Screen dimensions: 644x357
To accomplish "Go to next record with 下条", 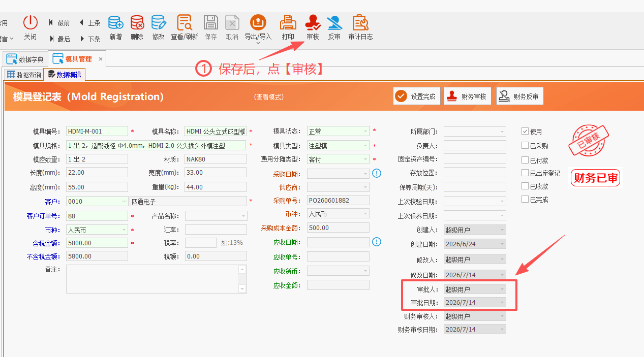I will 89,39.
